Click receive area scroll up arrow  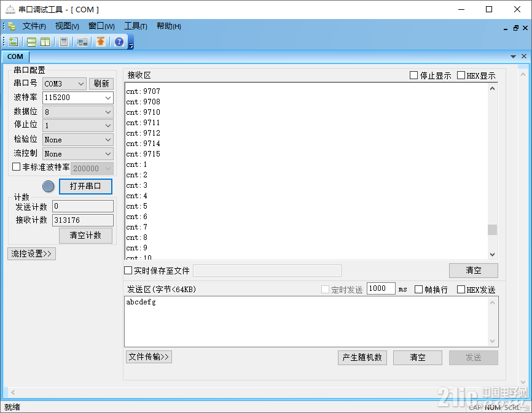[x=492, y=88]
